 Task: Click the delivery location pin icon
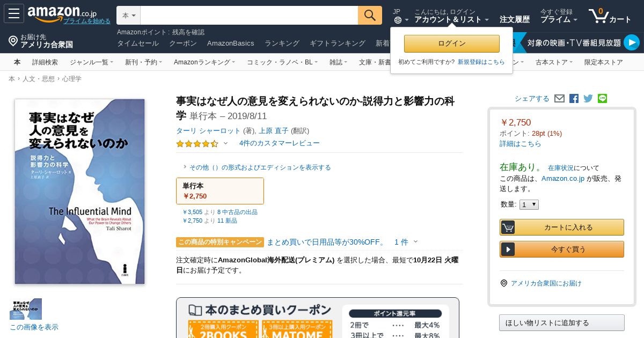tap(13, 41)
